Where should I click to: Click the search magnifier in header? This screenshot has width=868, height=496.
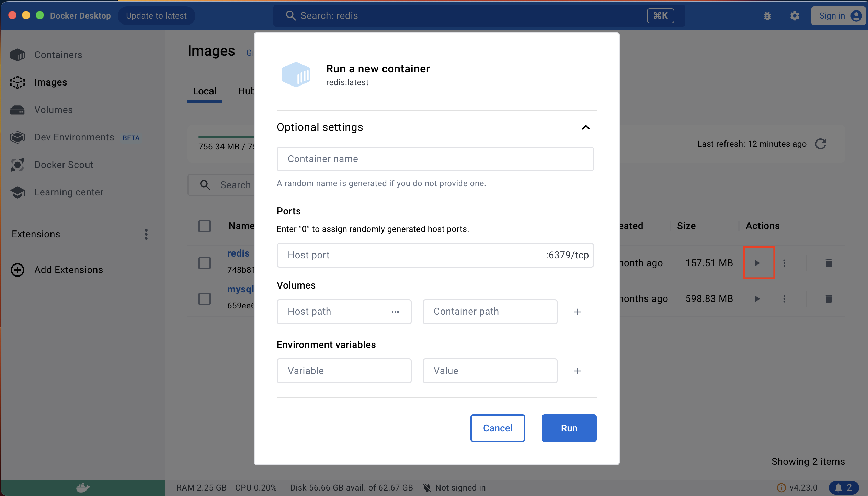pos(290,16)
